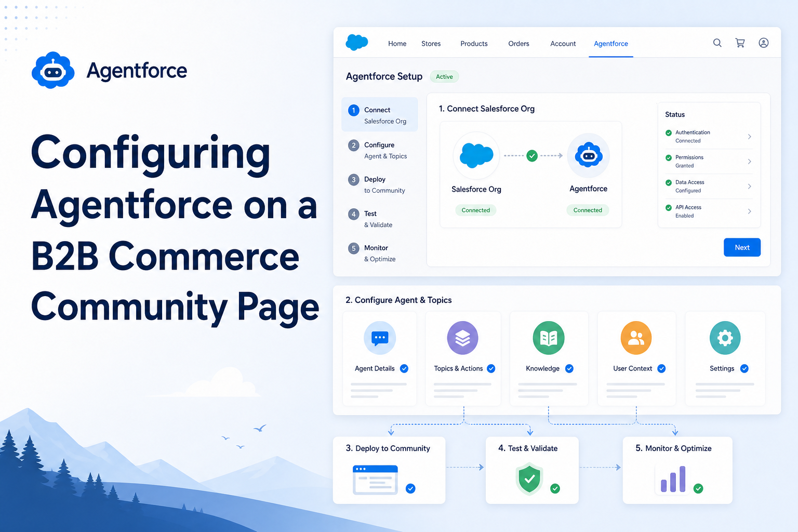
Task: Click the green check icon beside API Access
Action: coord(669,208)
